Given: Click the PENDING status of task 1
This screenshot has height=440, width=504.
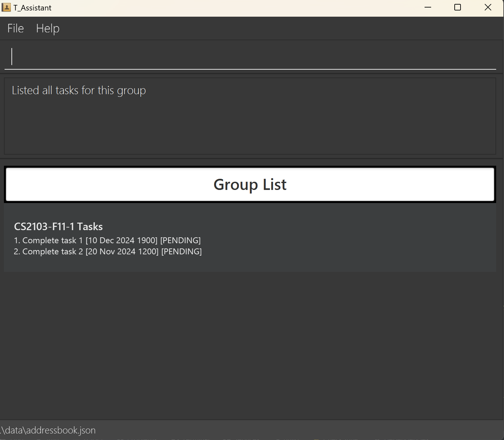Looking at the screenshot, I should coord(180,241).
